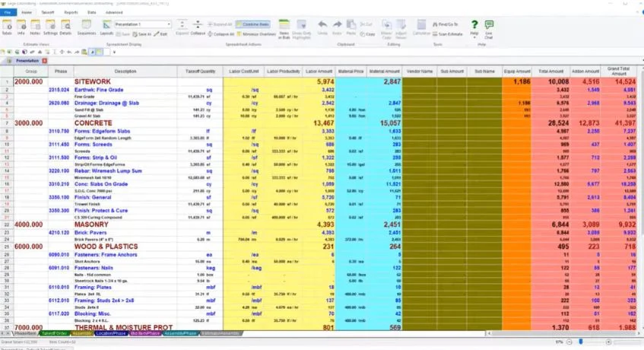Select the Home ribbon tab
The height and width of the screenshot is (350, 644).
(27, 12)
